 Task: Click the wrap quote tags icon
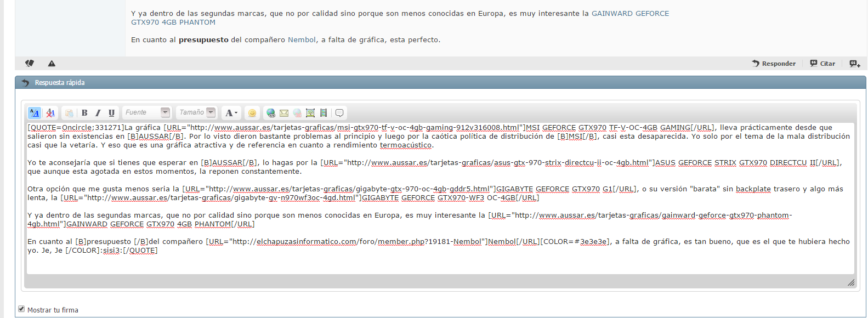[x=339, y=113]
